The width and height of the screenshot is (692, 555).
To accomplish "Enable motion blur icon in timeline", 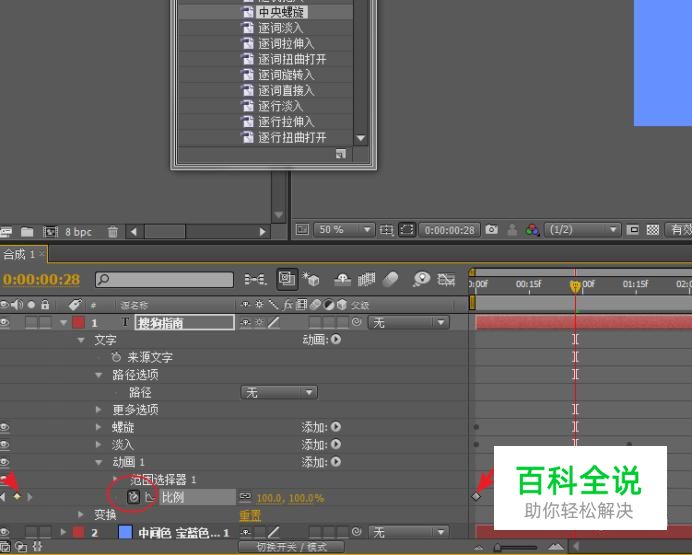I will (391, 279).
